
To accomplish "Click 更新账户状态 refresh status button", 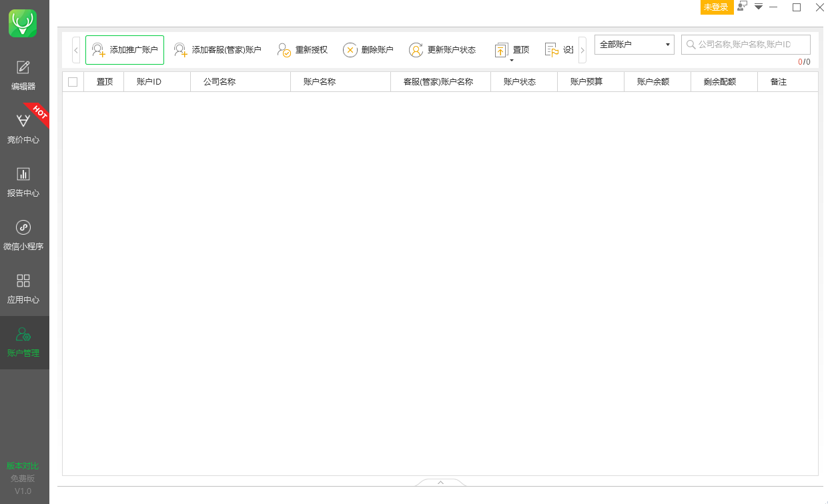I will tap(442, 50).
